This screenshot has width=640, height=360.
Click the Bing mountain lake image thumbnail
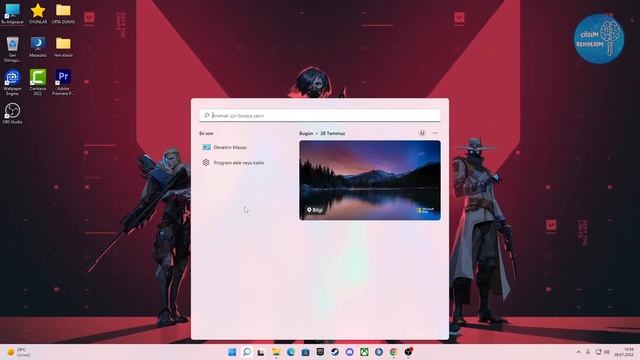(370, 180)
